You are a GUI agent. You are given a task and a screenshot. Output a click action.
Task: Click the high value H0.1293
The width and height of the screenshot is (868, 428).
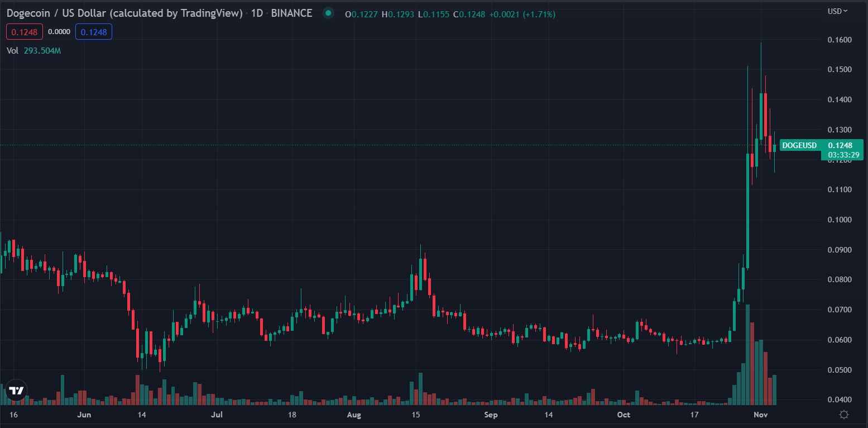point(398,14)
